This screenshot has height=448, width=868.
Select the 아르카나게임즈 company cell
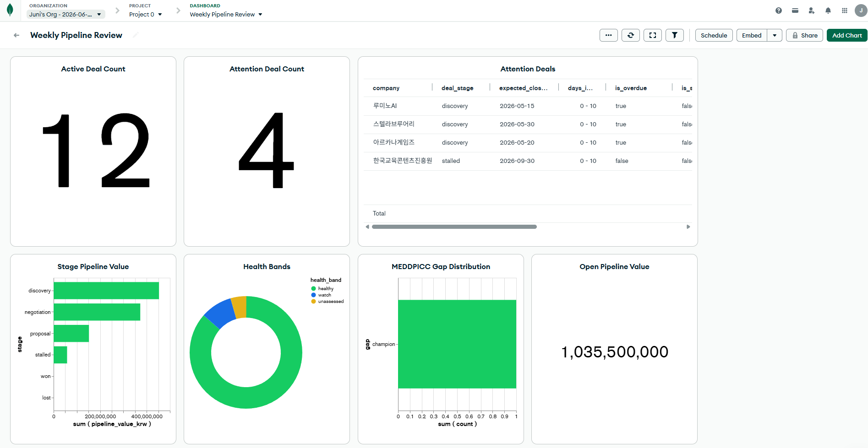(394, 142)
